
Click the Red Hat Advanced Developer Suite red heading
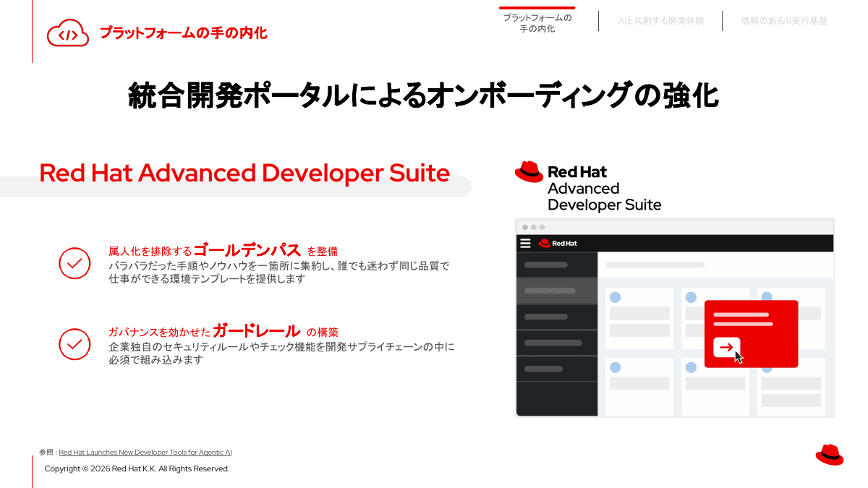(x=244, y=174)
